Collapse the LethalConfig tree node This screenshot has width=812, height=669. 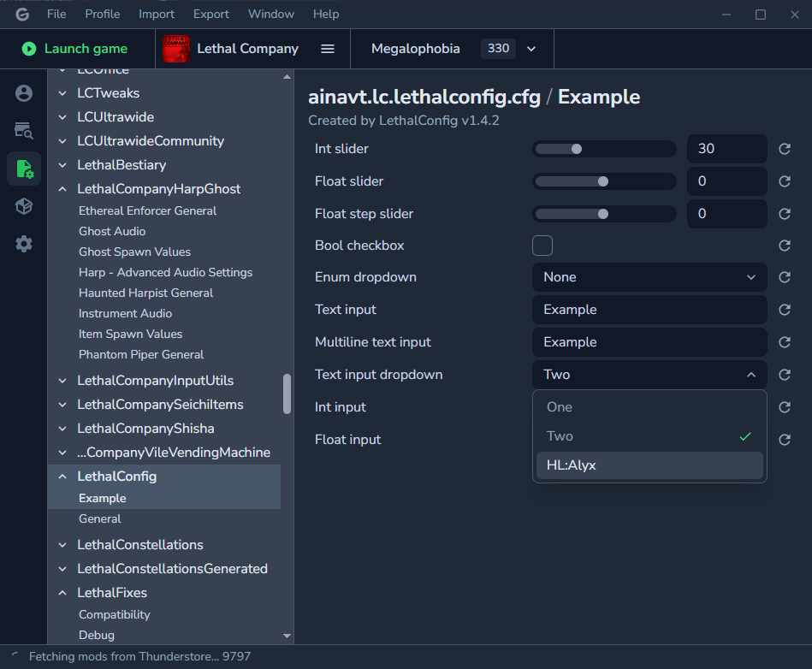[62, 477]
